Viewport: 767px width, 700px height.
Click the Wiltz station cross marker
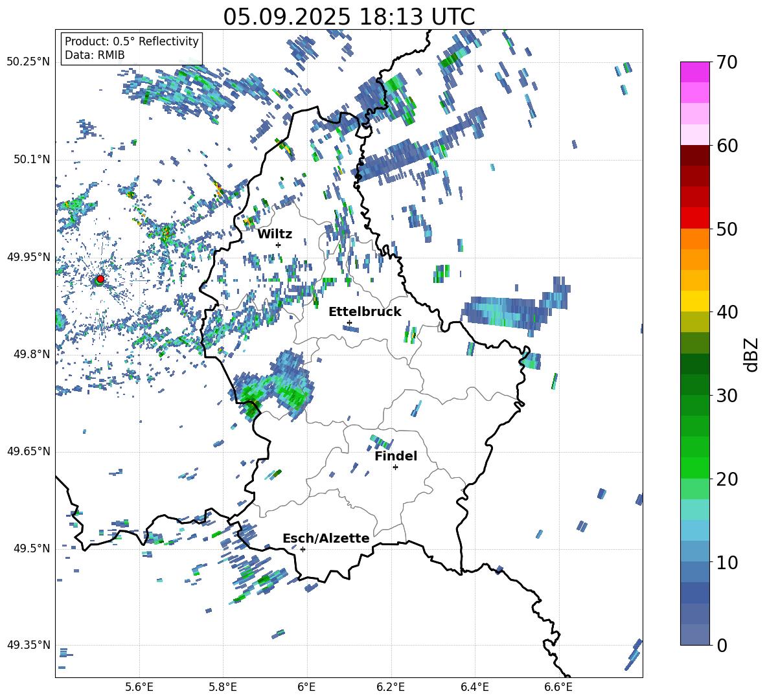pos(279,245)
